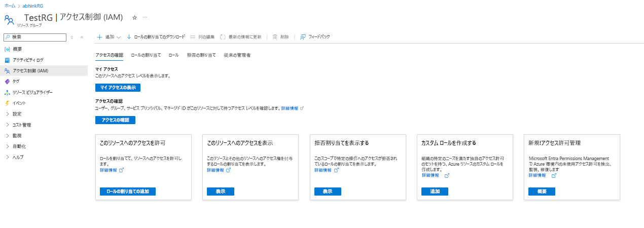Click 追加 button in カスタム ロールを作成する card
The image size is (644, 228).
[x=435, y=192]
